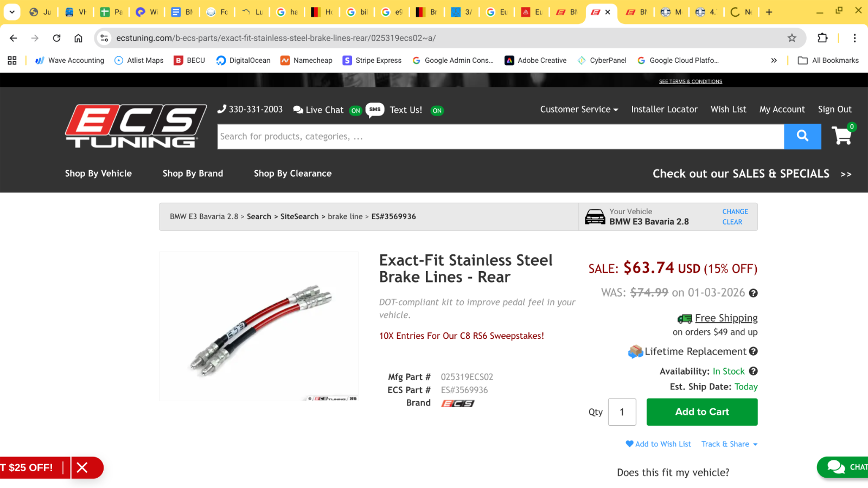This screenshot has height=488, width=868.
Task: Click CLEAR to remove the selected vehicle
Action: point(732,222)
